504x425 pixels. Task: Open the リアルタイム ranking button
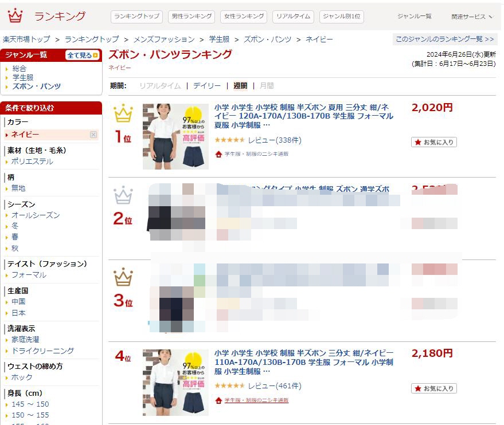click(293, 17)
